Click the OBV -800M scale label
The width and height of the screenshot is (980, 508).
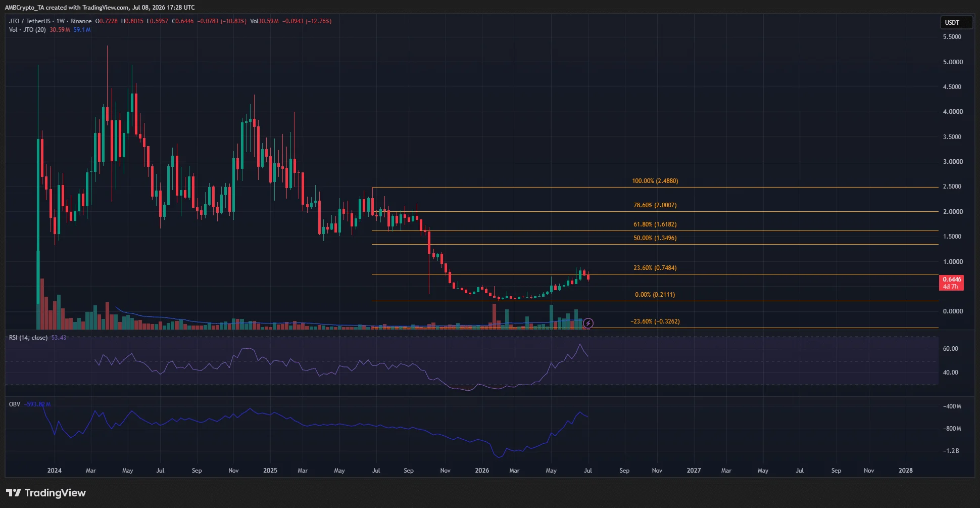click(952, 429)
